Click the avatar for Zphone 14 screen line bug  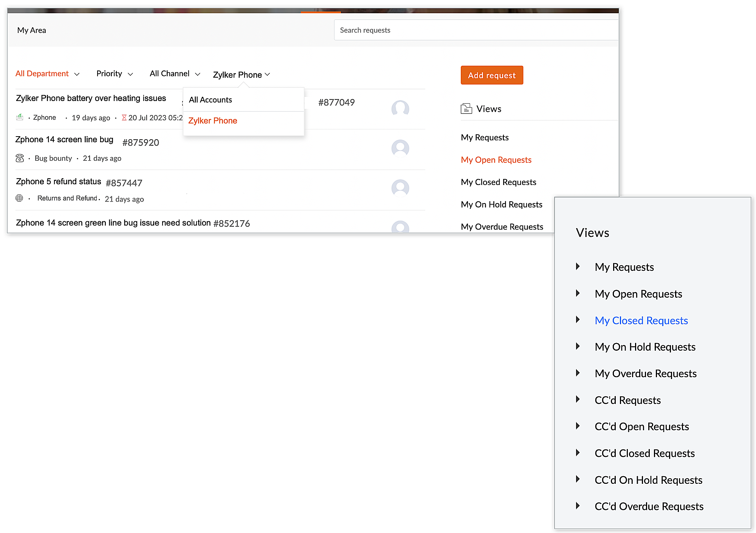coord(400,148)
